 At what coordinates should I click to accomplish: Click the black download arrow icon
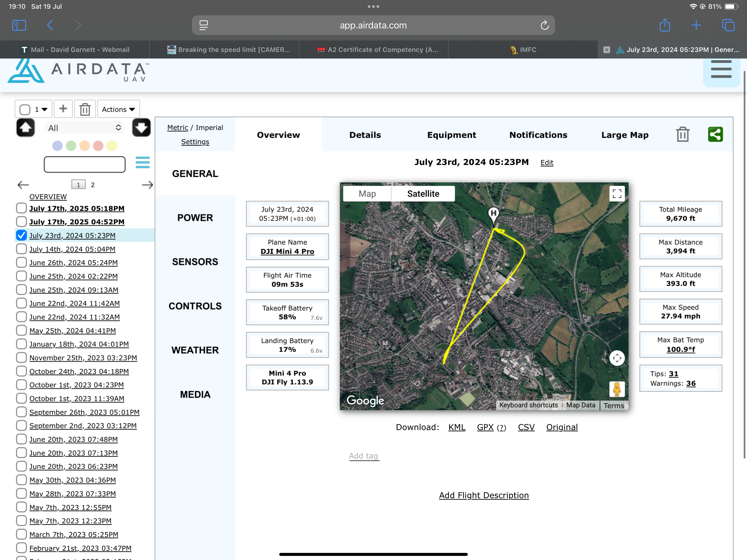[x=141, y=128]
